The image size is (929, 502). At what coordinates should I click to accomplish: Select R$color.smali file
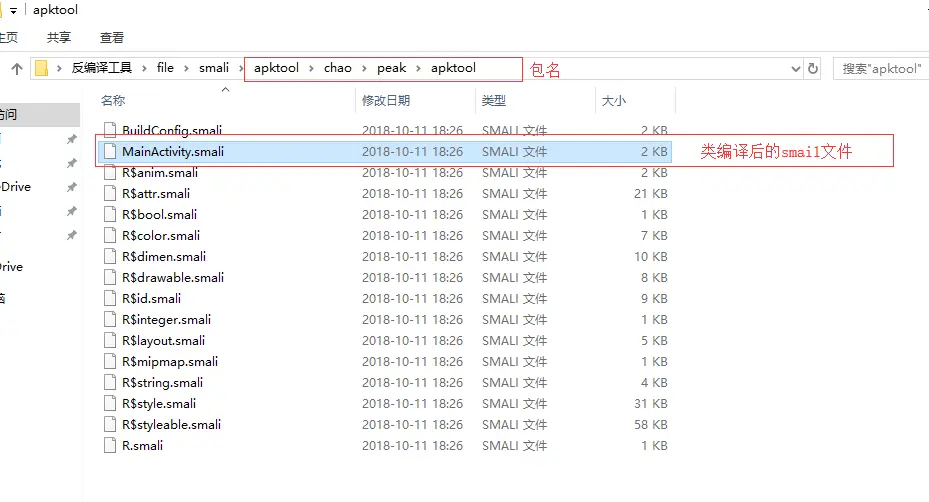point(161,236)
